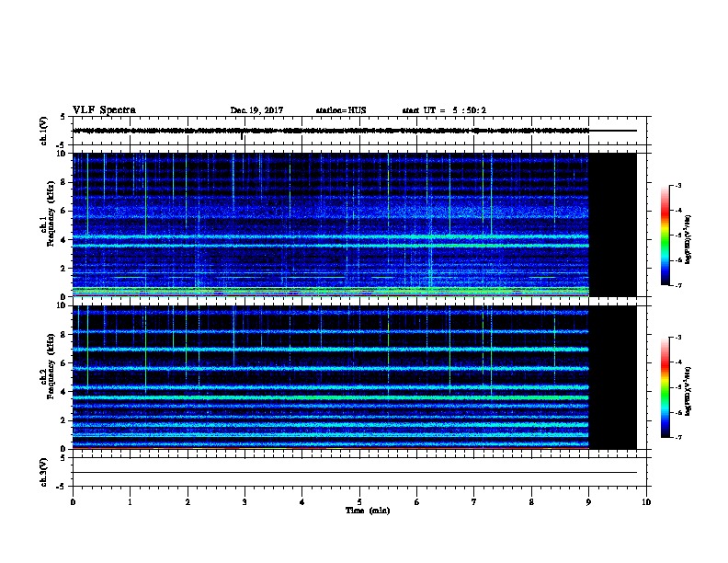The width and height of the screenshot is (728, 563).
Task: Click the "ch.3(V)" waveform axis label
Action: [x=43, y=472]
